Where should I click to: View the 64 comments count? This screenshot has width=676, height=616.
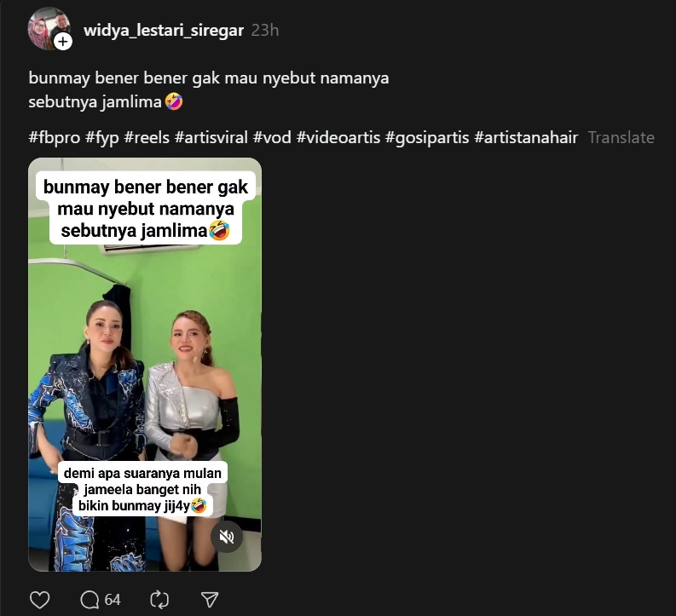pyautogui.click(x=113, y=600)
